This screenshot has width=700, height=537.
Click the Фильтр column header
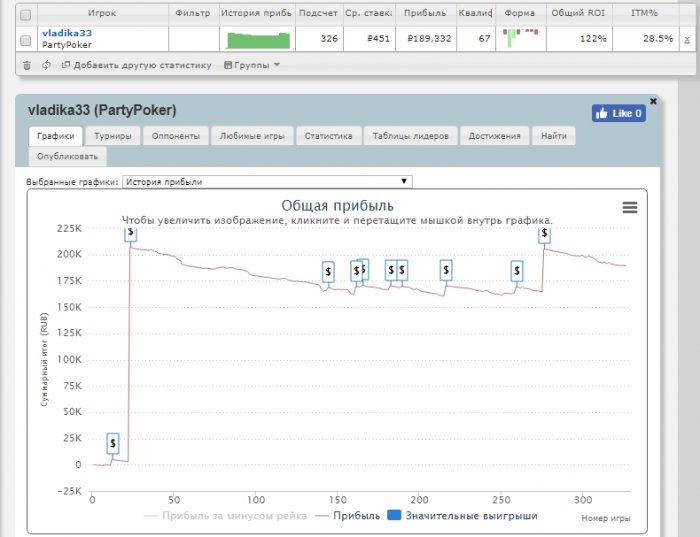192,13
